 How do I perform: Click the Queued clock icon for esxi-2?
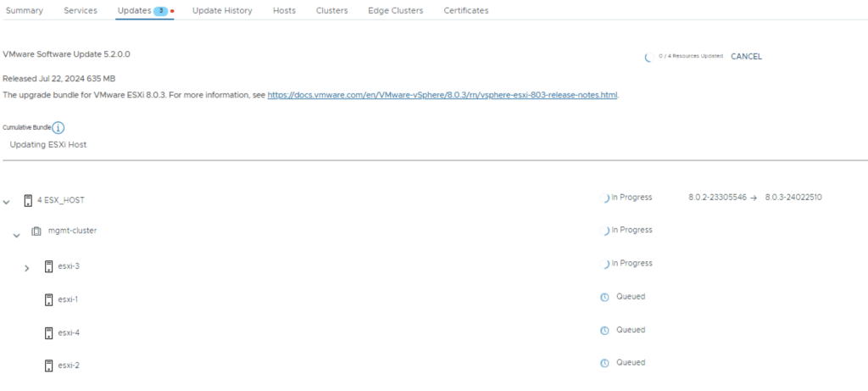604,363
